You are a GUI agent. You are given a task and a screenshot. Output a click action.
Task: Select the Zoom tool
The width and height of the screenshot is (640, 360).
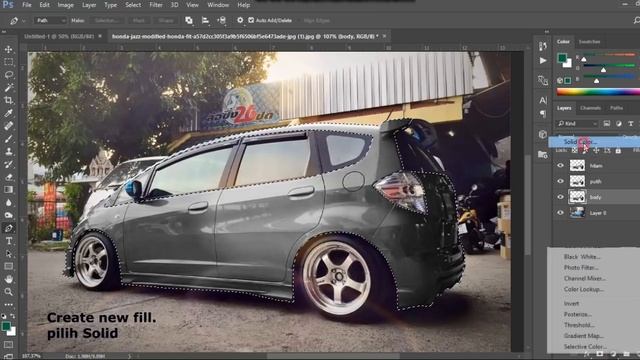tap(9, 291)
